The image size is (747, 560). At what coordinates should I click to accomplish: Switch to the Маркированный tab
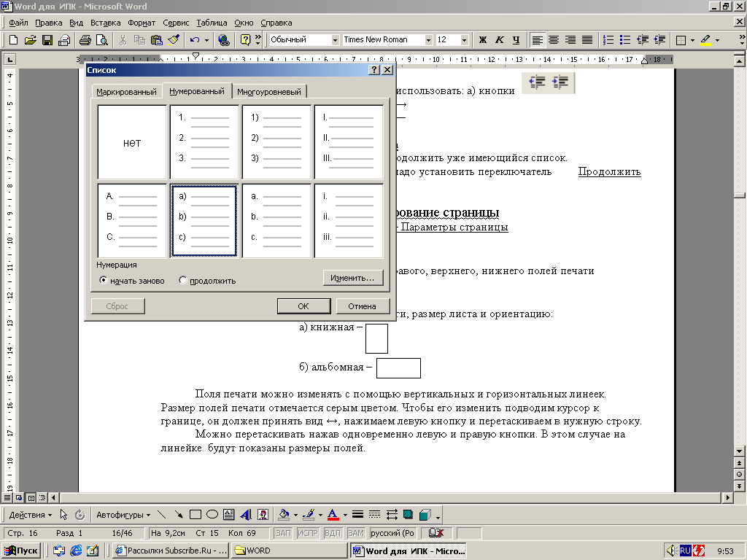(126, 91)
